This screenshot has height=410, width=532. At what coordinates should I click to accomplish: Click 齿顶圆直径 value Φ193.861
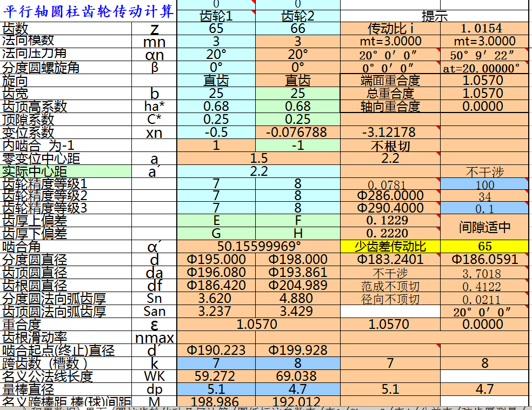click(297, 272)
